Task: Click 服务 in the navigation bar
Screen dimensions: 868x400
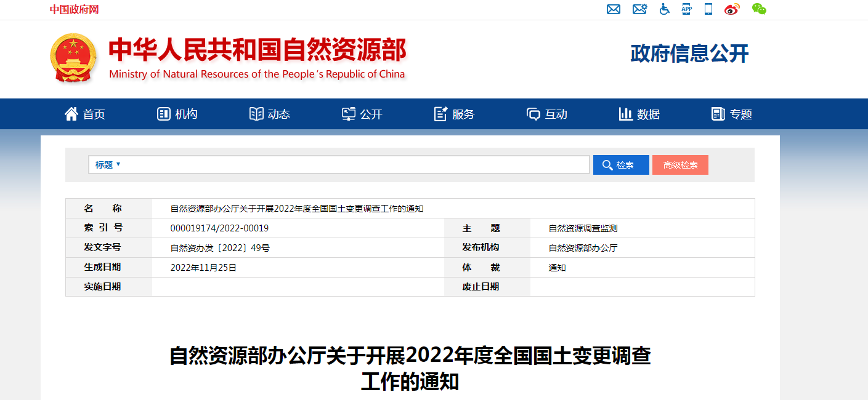Action: click(x=455, y=114)
